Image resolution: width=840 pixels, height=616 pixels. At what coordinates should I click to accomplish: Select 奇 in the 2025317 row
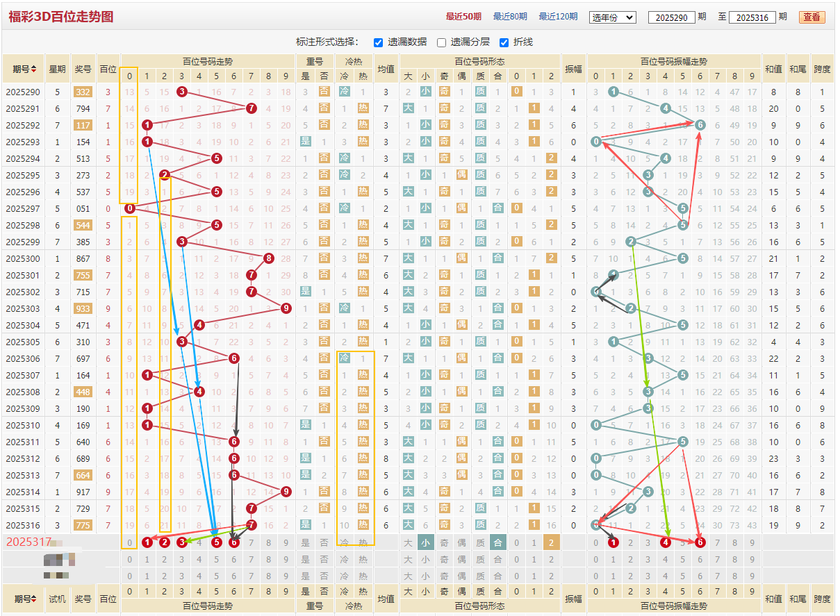tap(443, 542)
